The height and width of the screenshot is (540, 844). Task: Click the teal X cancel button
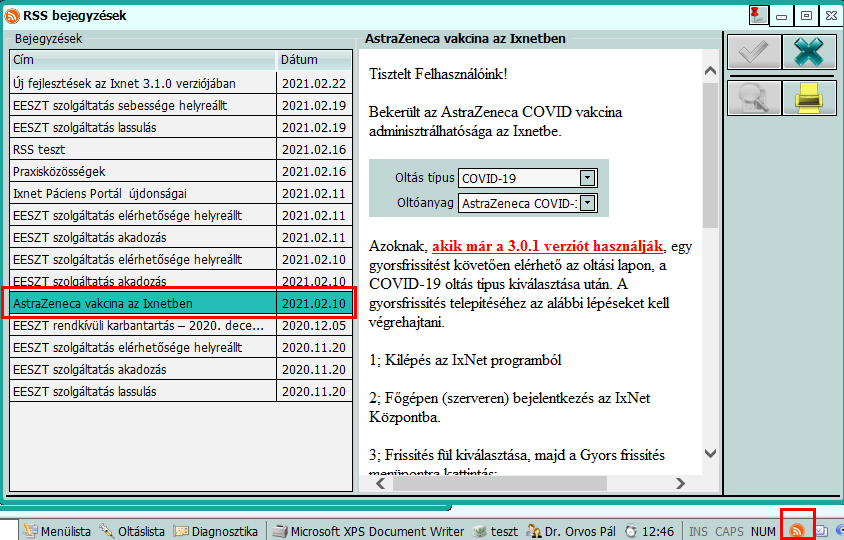click(x=809, y=52)
